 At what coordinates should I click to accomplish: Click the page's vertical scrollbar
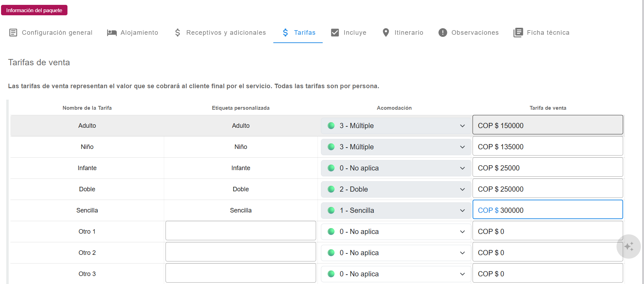[643, 139]
